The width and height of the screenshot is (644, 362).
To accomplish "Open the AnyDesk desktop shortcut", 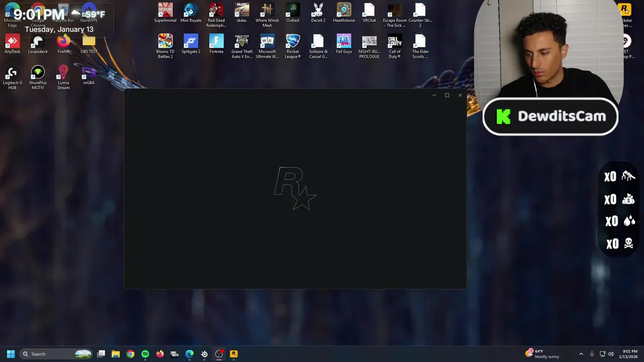I will 13,44.
